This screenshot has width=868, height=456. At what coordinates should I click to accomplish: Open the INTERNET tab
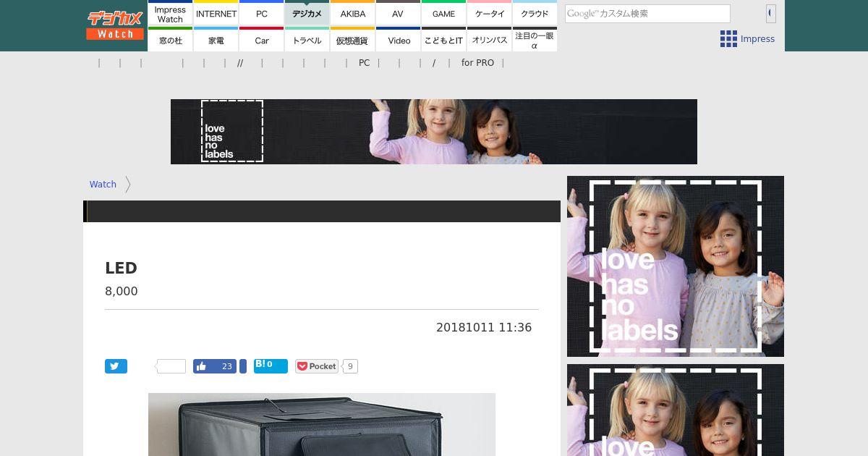tap(216, 14)
